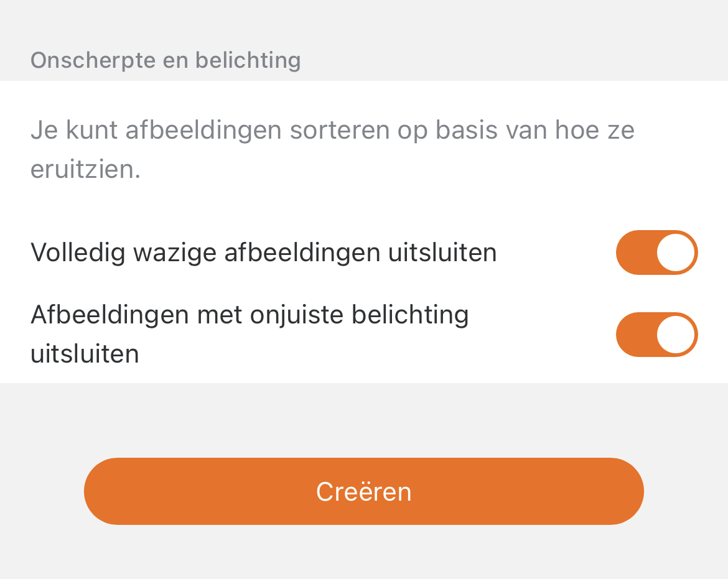Click the white knob of the exposure switch
728x579 pixels.
pyautogui.click(x=676, y=335)
